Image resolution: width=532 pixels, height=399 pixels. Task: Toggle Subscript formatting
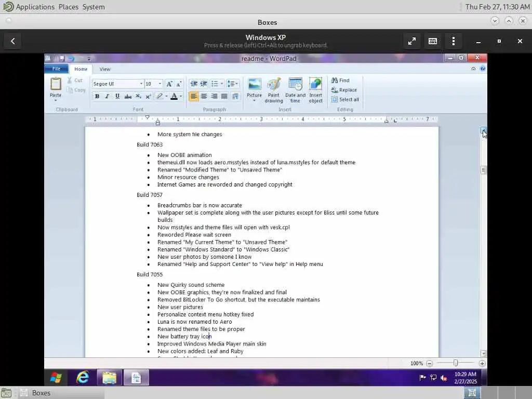tap(138, 96)
